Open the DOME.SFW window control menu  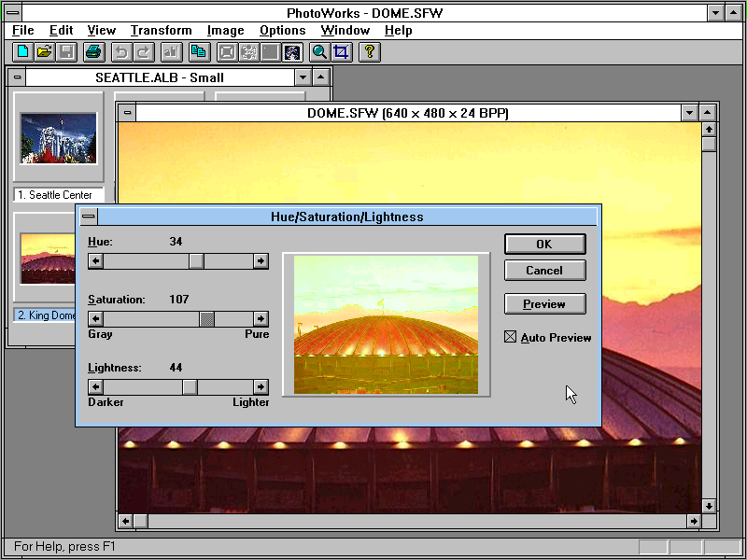pyautogui.click(x=127, y=113)
